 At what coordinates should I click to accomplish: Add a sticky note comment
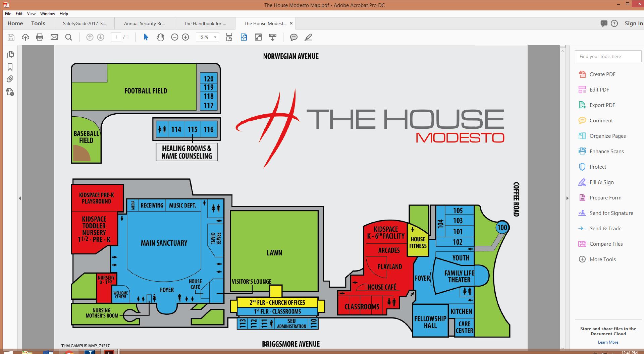coord(294,37)
